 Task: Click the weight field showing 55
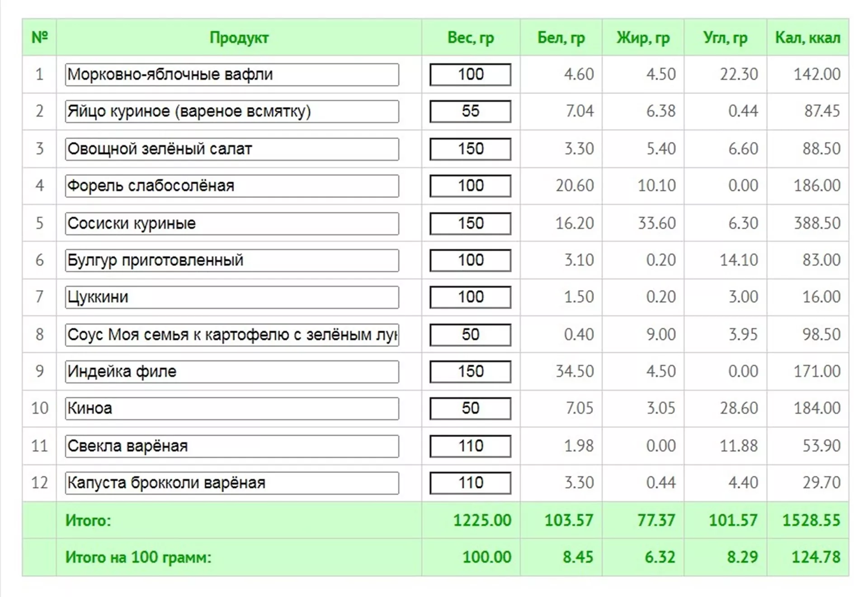point(470,112)
